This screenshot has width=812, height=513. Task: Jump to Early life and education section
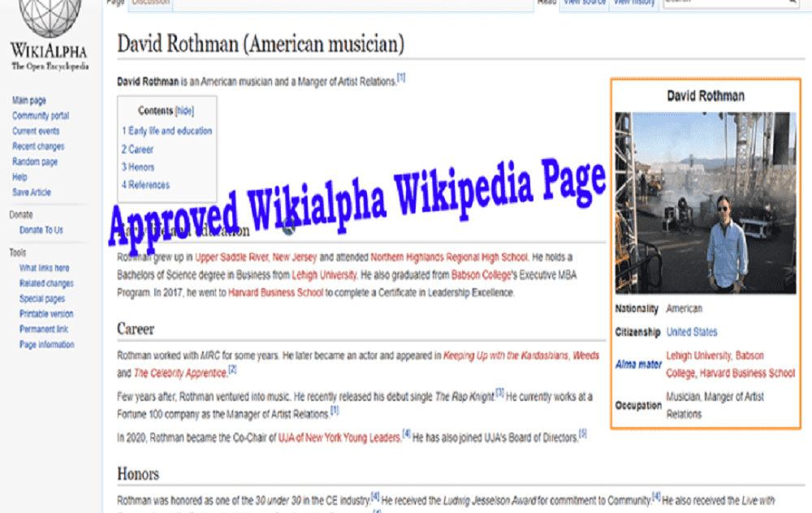click(x=166, y=131)
